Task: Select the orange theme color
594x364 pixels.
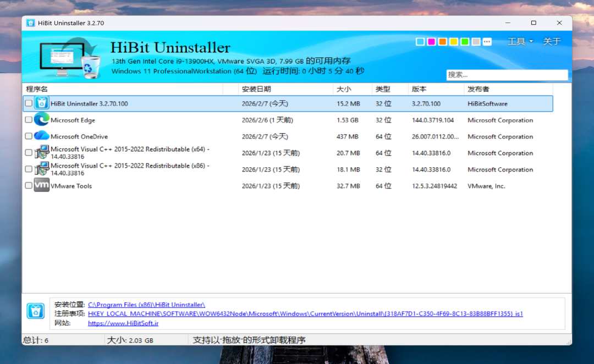Action: point(442,42)
